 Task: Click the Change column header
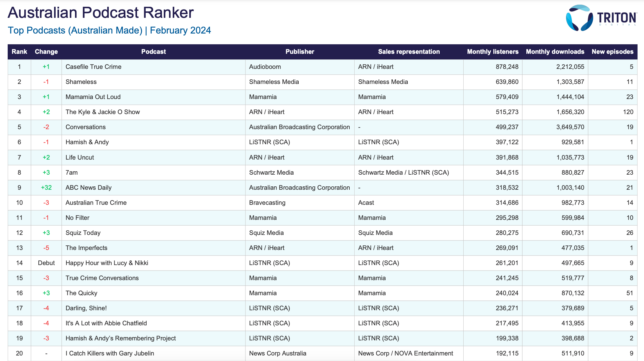(46, 52)
